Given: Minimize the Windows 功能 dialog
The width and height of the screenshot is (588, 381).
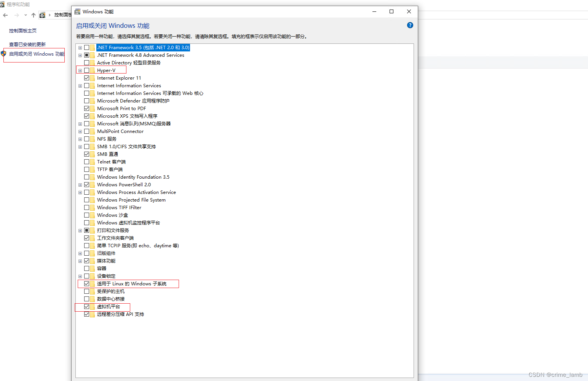Looking at the screenshot, I should [x=374, y=11].
